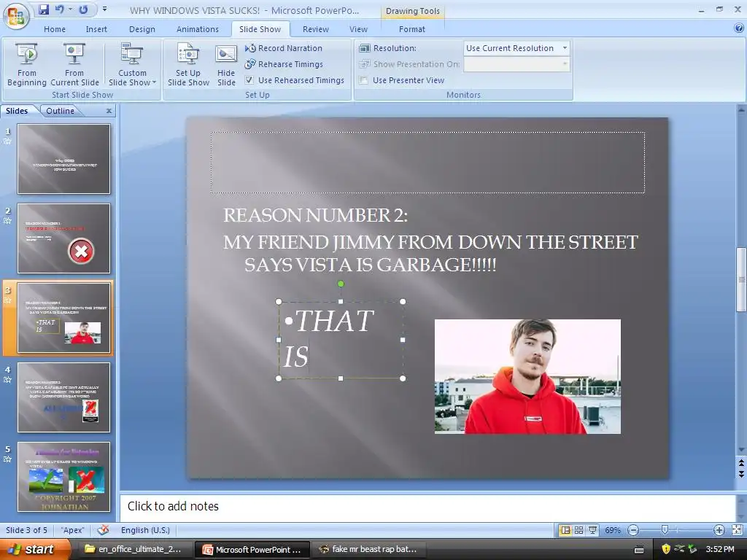Enable Use Presenter View checkbox
This screenshot has width=747, height=560.
[363, 80]
